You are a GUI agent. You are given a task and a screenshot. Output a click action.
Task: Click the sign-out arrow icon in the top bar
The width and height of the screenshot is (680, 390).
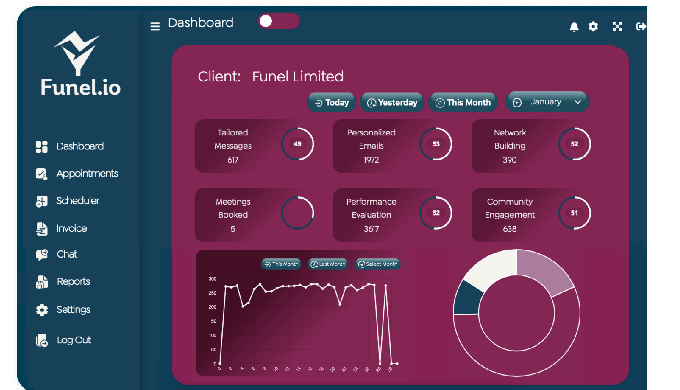[x=641, y=27]
